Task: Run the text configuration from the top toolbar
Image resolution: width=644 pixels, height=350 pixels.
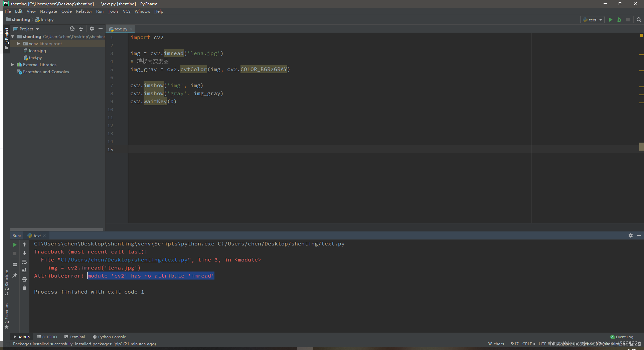Action: [611, 20]
